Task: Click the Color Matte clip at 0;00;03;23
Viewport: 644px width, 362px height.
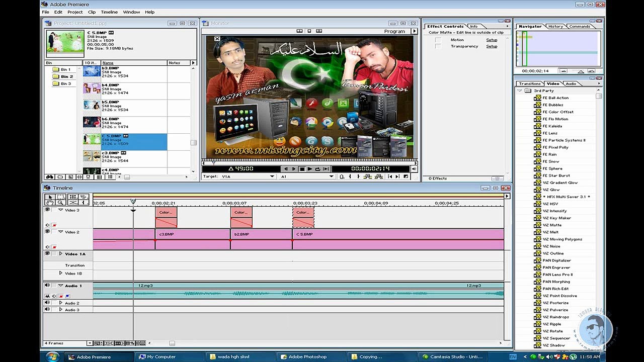Action: click(x=303, y=217)
